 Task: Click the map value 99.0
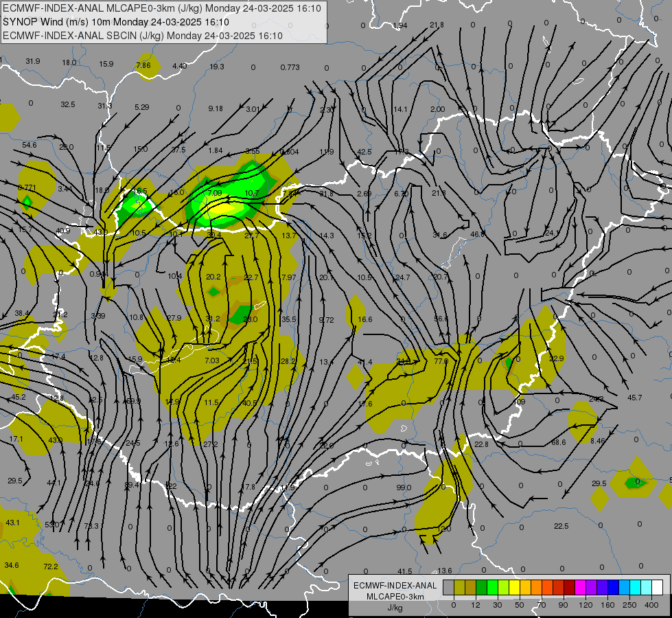404,488
